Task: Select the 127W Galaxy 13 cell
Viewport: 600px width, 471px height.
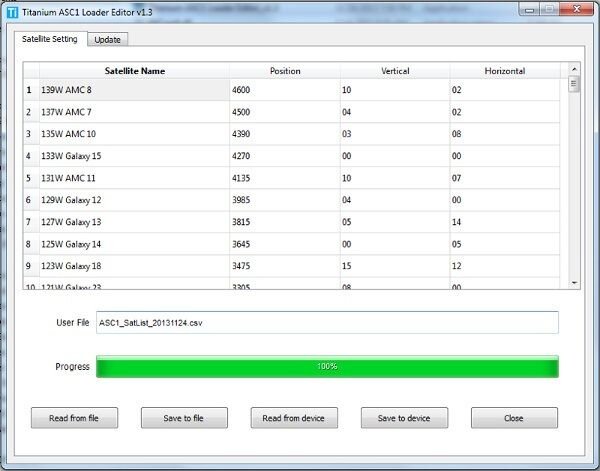Action: [134, 222]
